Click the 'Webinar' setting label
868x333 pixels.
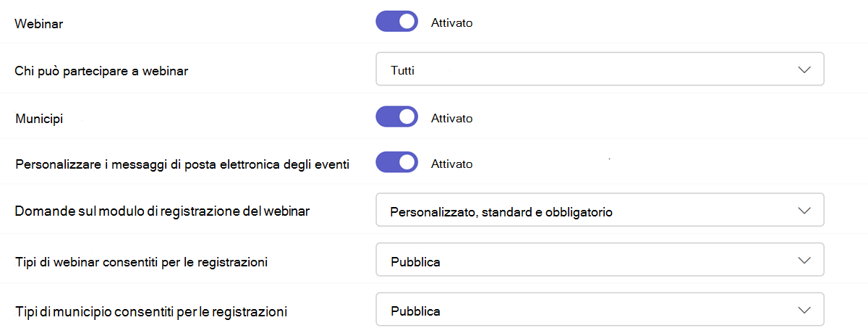pyautogui.click(x=39, y=24)
